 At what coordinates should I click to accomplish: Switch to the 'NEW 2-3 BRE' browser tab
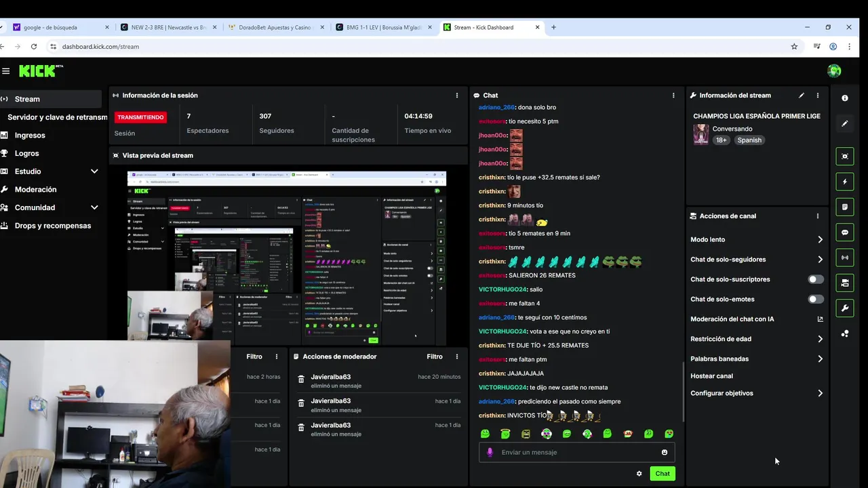(x=170, y=27)
